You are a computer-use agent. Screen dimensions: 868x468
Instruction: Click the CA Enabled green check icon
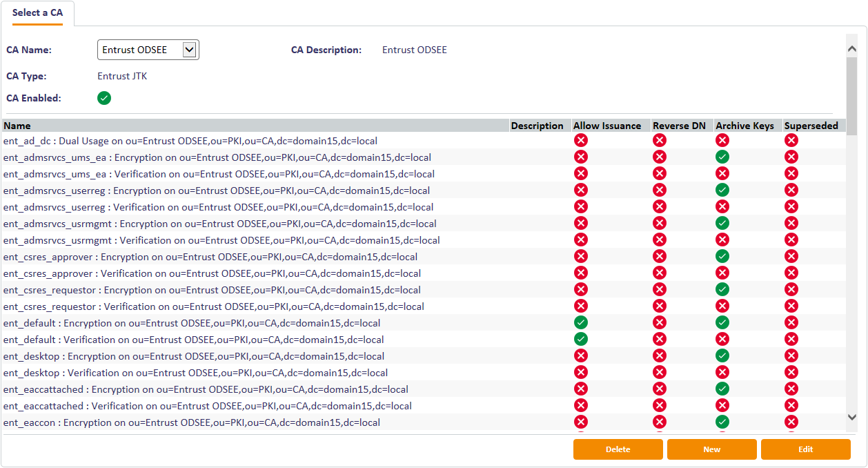tap(104, 98)
